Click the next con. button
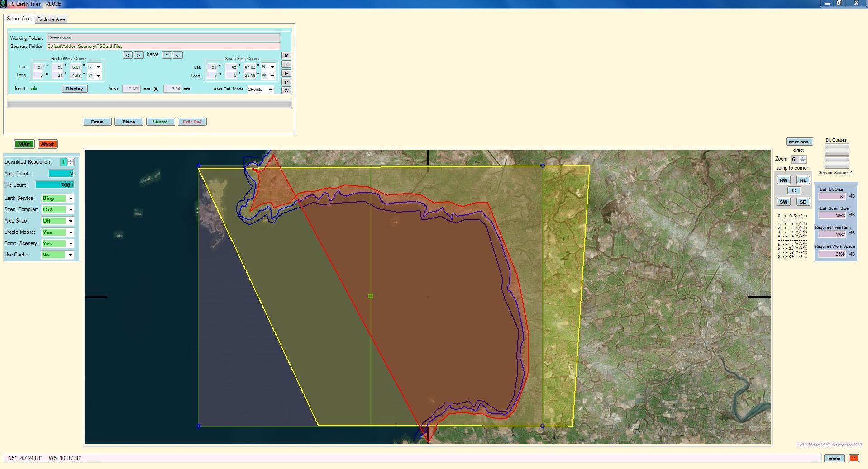 coord(799,142)
